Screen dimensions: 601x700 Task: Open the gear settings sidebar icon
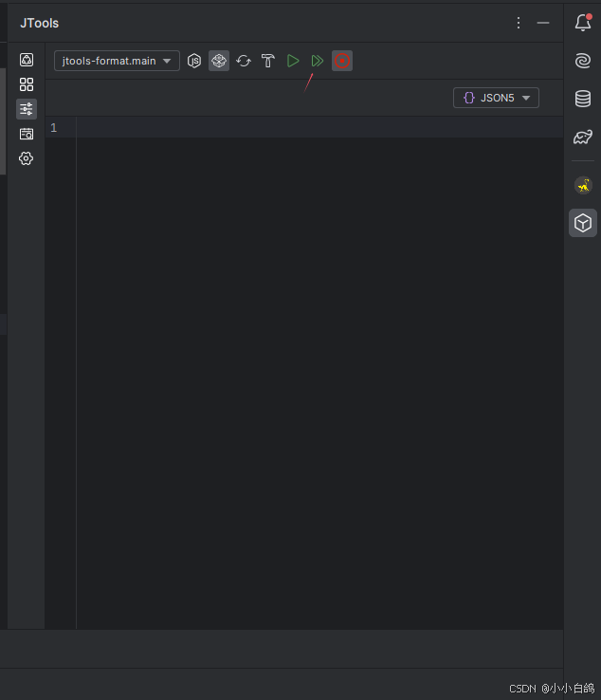(27, 158)
